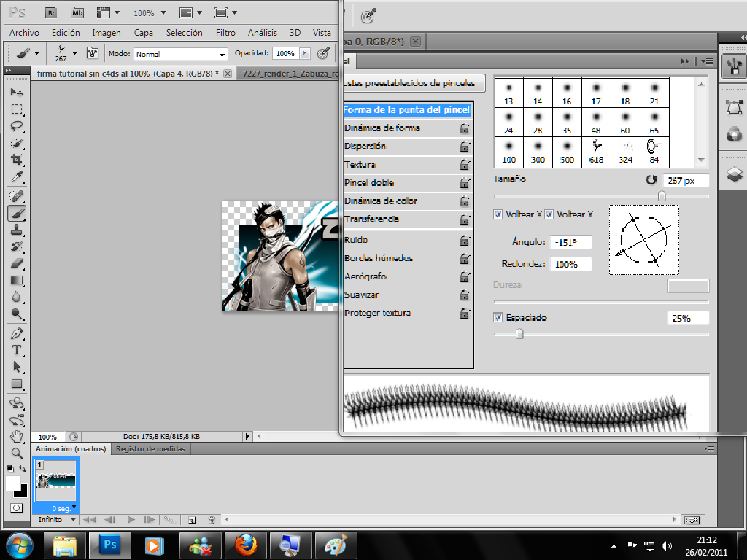This screenshot has height=560, width=747.
Task: Open Forma de la punta del pincel settings
Action: 407,109
